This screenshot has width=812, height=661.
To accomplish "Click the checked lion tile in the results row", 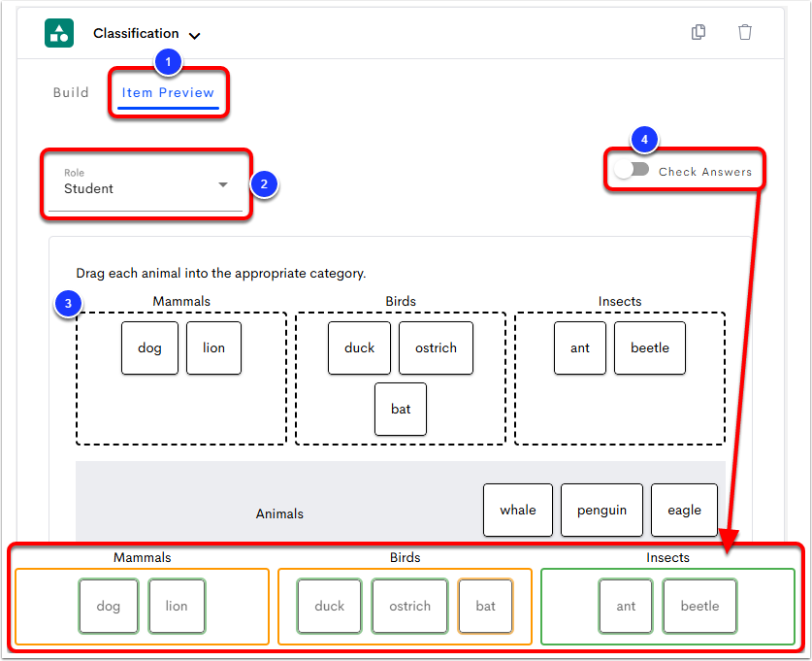I will pos(177,606).
